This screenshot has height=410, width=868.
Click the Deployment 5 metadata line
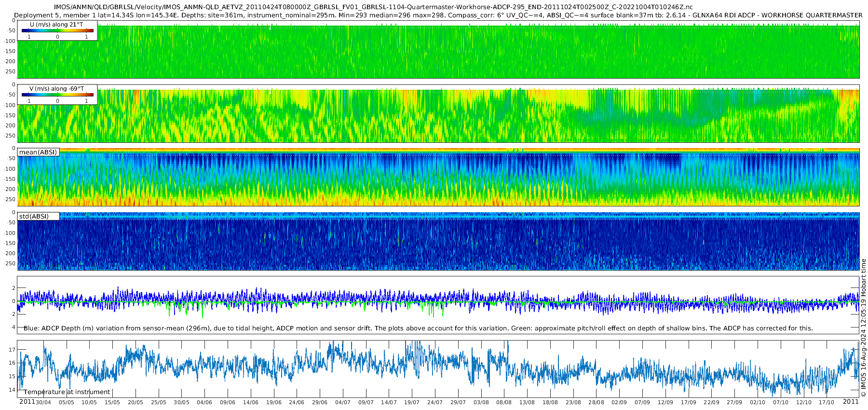[438, 15]
